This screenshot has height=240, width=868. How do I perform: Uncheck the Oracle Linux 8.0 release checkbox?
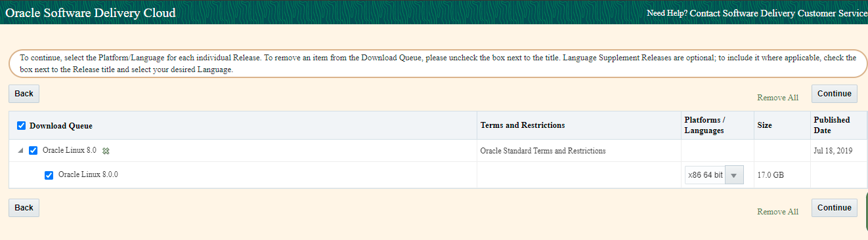(33, 150)
